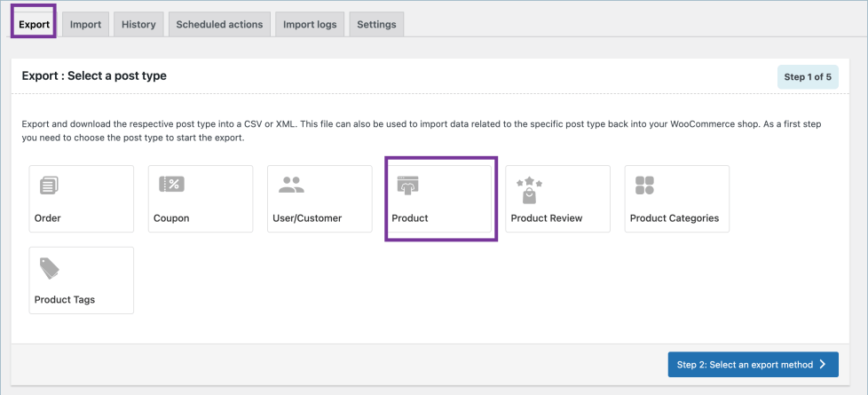868x395 pixels.
Task: Switch to the Import tab
Action: click(85, 24)
